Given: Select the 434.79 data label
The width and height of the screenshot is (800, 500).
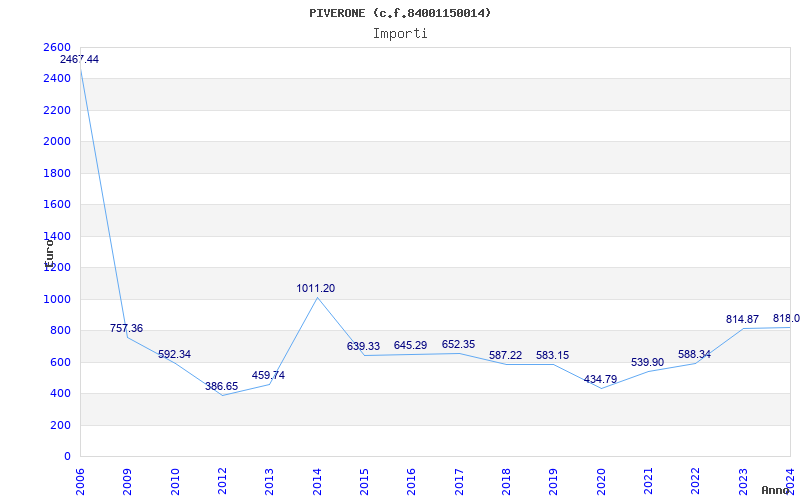Looking at the screenshot, I should tap(601, 379).
